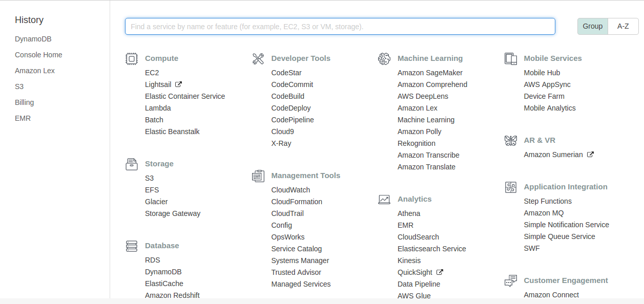644x304 pixels.
Task: Click the Mobile Services devices icon
Action: click(x=511, y=59)
